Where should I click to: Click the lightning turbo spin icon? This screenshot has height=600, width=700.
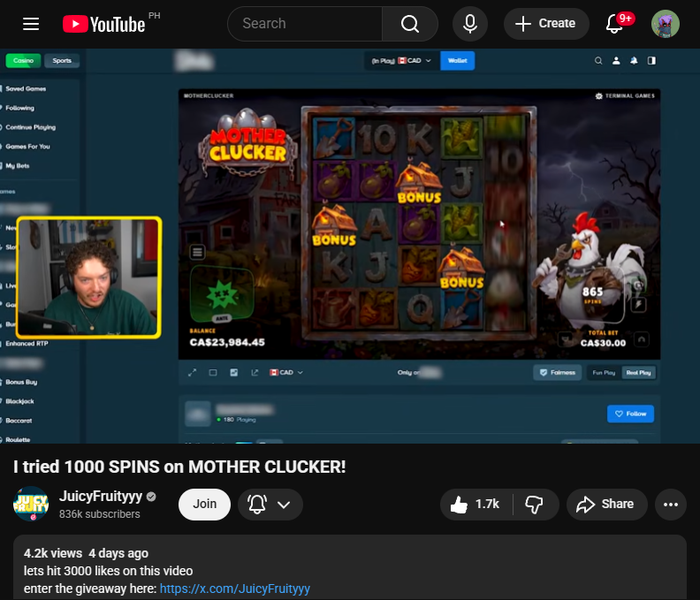pos(639,305)
